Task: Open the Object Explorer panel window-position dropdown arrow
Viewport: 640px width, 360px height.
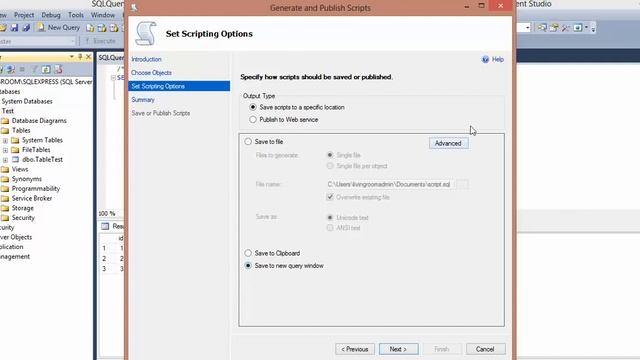Action: [x=72, y=57]
